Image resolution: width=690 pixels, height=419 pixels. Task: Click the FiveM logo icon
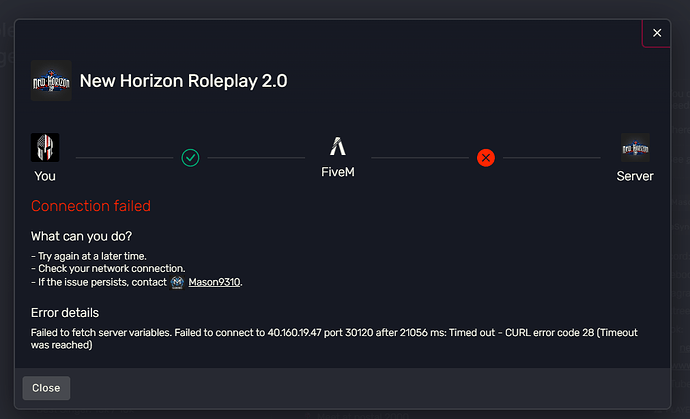[x=337, y=147]
